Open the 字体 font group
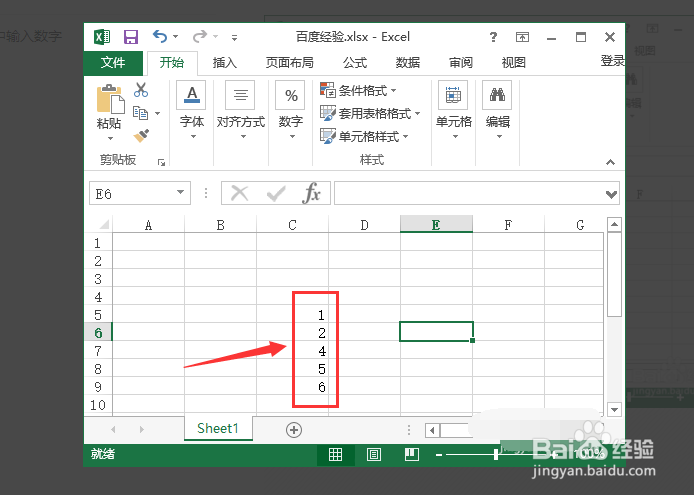 192,111
